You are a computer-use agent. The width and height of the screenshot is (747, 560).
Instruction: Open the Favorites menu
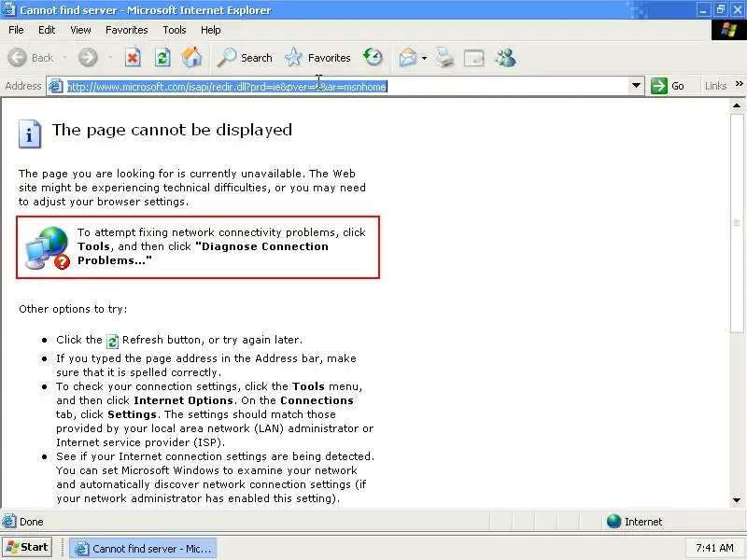coord(127,30)
